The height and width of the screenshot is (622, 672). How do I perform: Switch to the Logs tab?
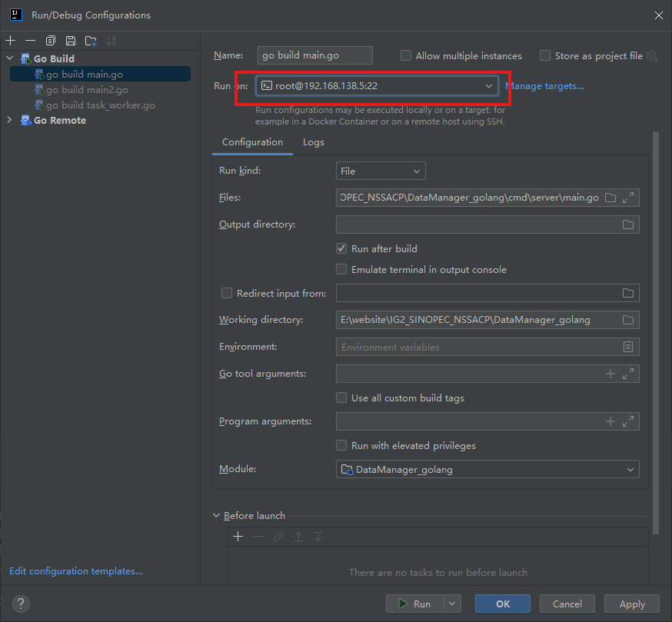pyautogui.click(x=313, y=142)
